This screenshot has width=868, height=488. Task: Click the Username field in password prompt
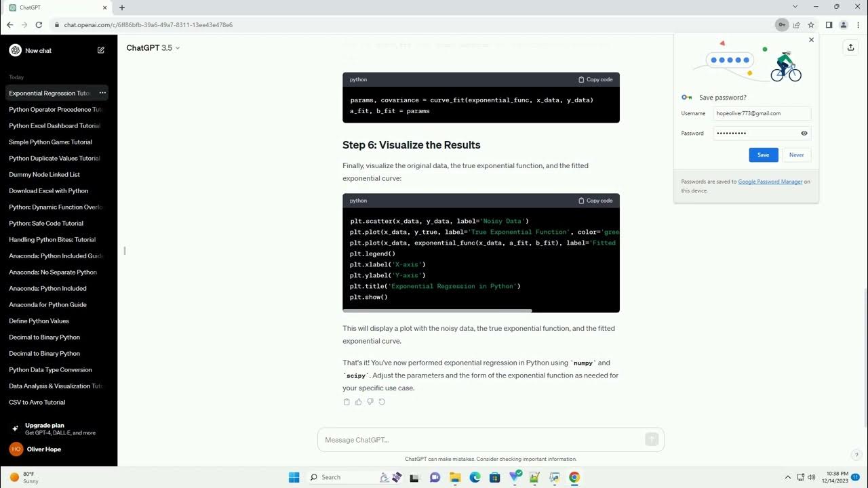pos(762,114)
